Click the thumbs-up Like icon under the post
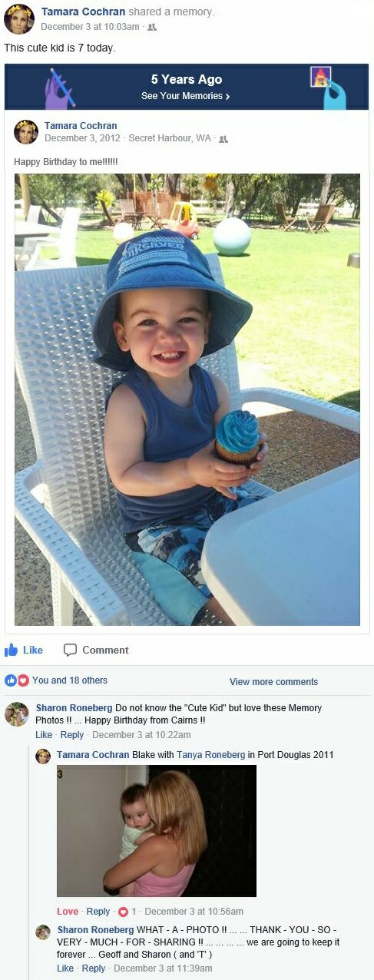Image resolution: width=374 pixels, height=980 pixels. click(11, 650)
